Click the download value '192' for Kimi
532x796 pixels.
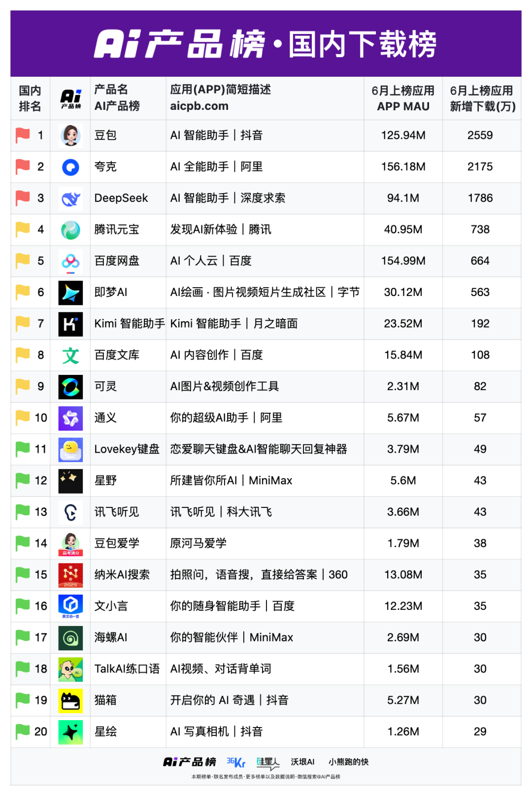point(480,324)
